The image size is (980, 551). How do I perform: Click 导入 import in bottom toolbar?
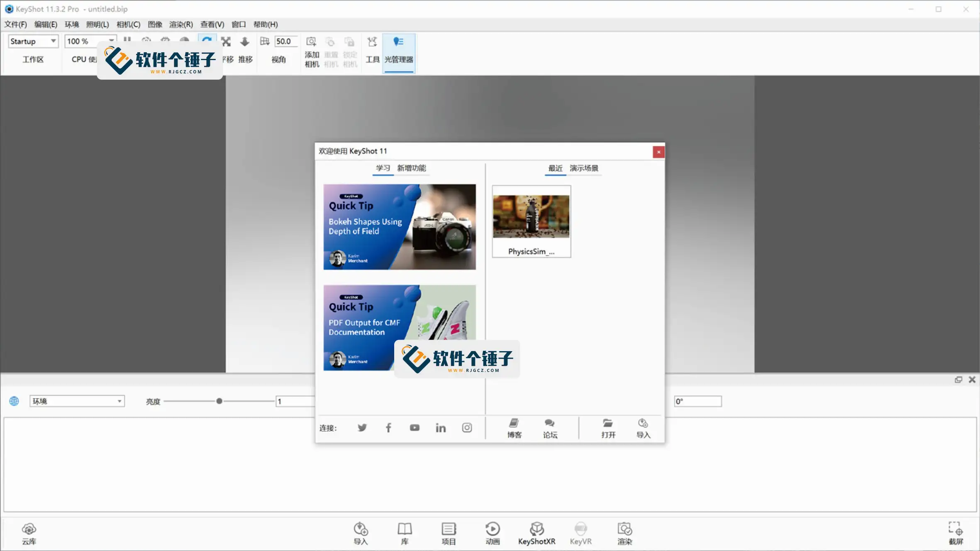[x=361, y=534]
